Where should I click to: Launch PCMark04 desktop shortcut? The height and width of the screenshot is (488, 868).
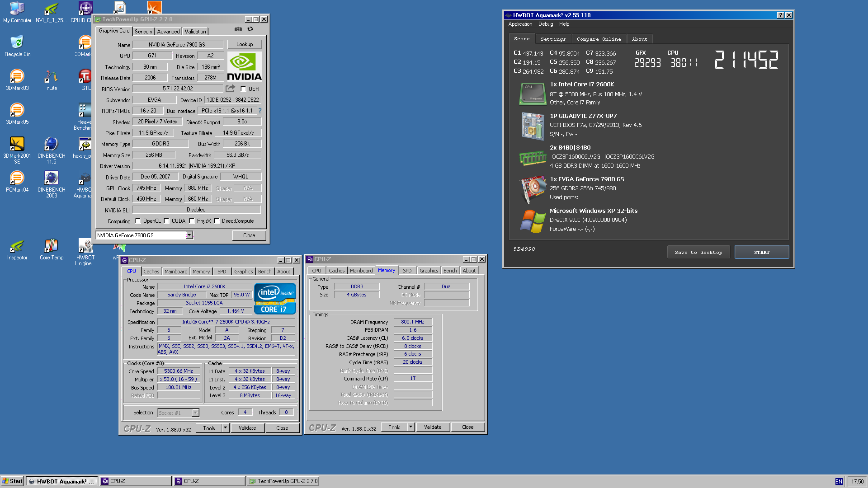pos(17,181)
